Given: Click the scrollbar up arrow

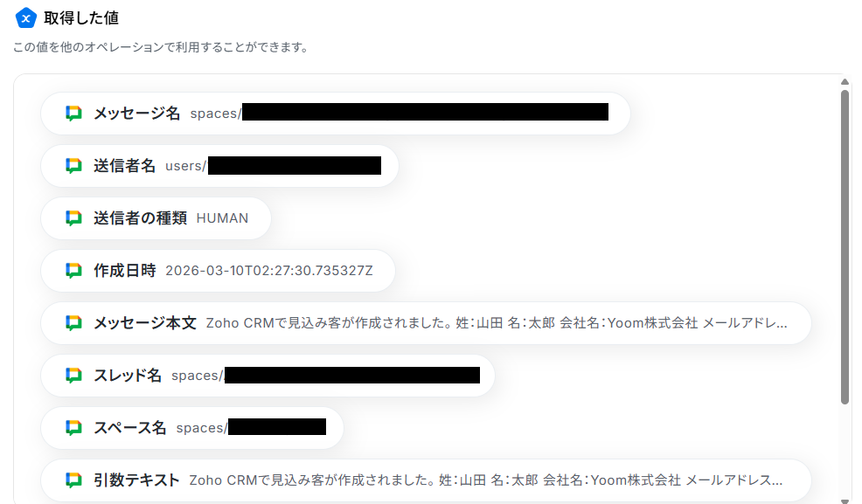Looking at the screenshot, I should (845, 82).
